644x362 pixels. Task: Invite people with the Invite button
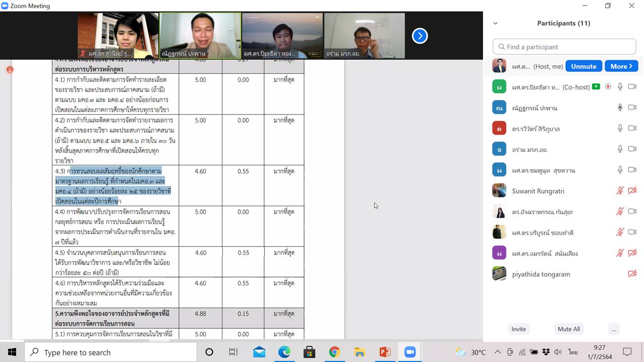(519, 329)
